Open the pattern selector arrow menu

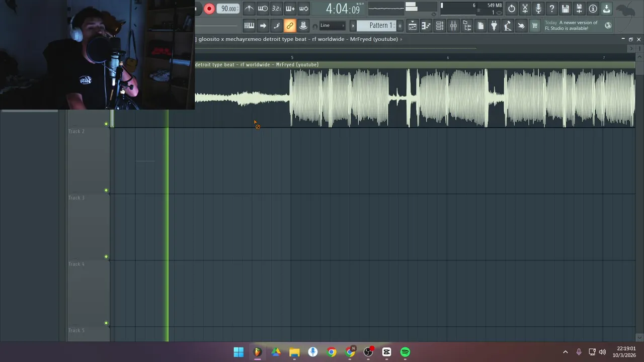click(x=353, y=26)
